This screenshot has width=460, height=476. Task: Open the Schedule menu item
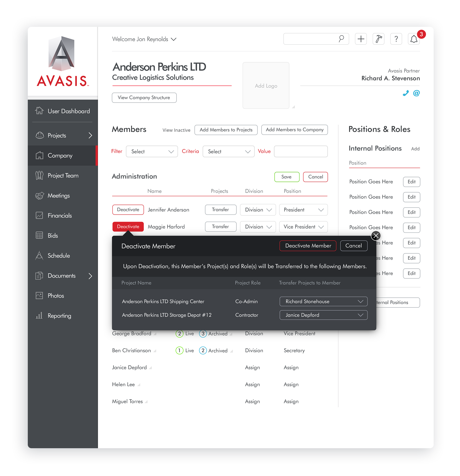point(63,255)
